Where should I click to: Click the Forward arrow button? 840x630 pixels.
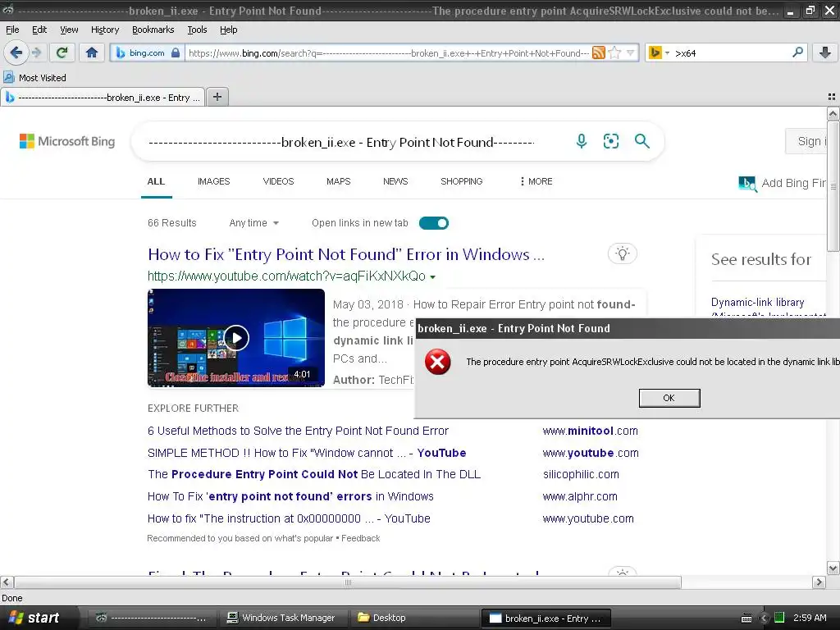pos(36,52)
